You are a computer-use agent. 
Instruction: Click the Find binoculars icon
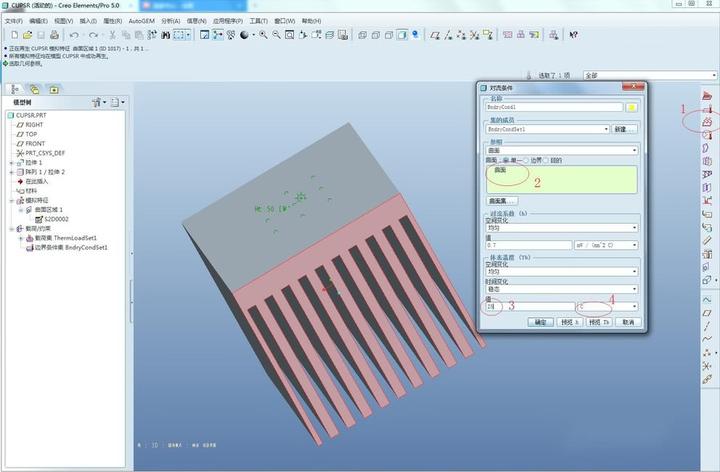pos(166,35)
